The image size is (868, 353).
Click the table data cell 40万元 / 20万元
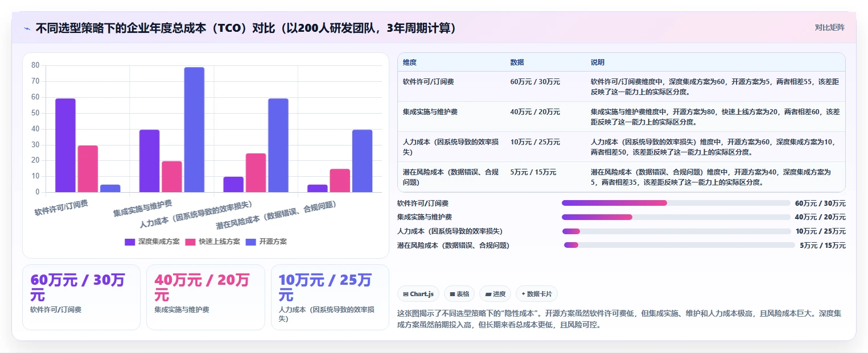click(535, 112)
